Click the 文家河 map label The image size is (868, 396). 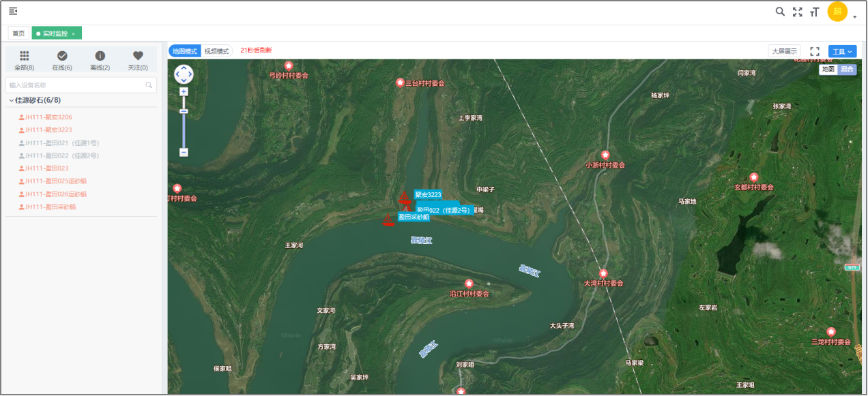pos(326,310)
